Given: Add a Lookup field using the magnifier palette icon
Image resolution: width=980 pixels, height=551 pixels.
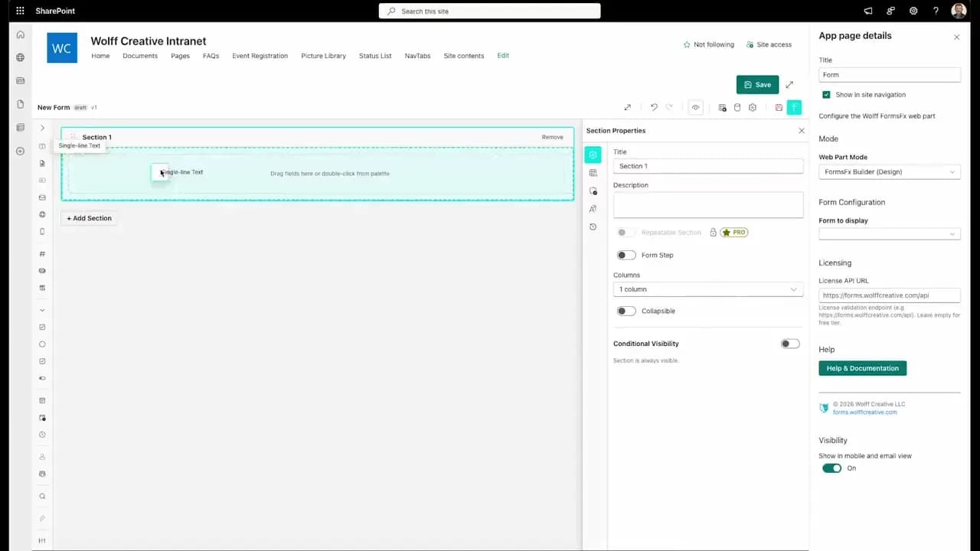Looking at the screenshot, I should coord(42,496).
